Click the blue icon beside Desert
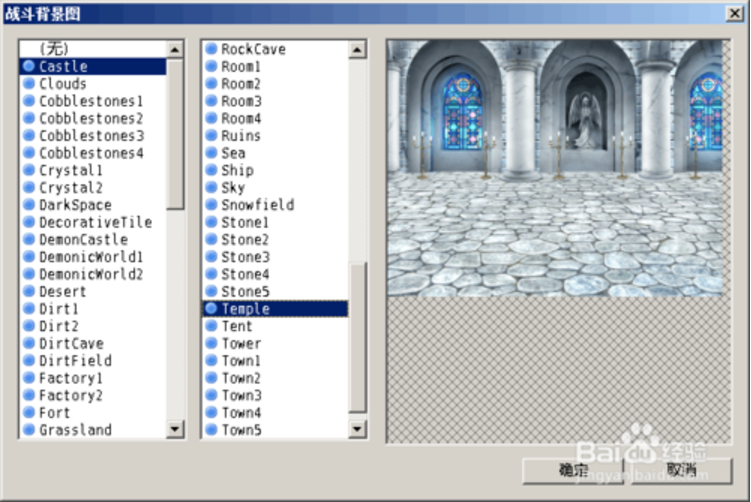Screen dimensions: 751x502 [x=29, y=292]
